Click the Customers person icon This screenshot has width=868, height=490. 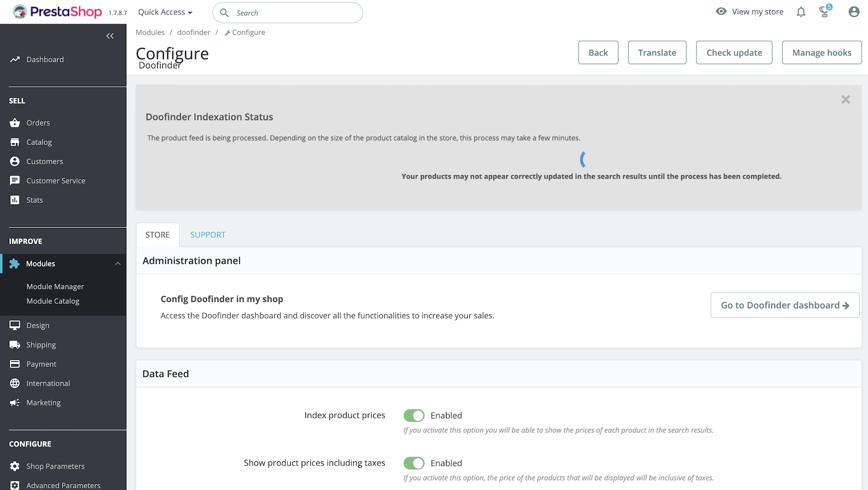(x=15, y=162)
